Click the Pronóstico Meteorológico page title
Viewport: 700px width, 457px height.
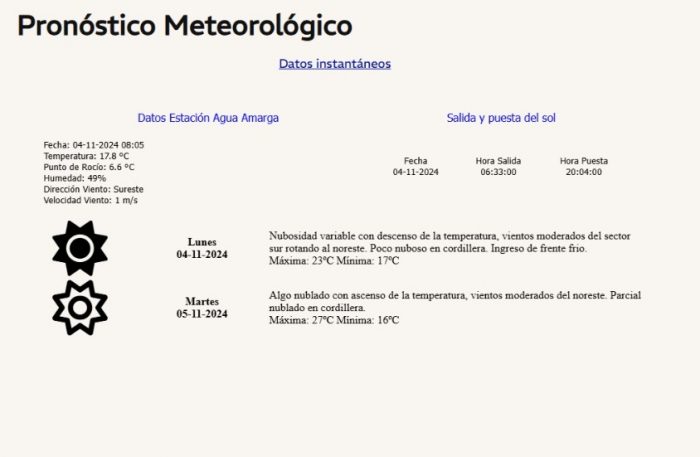pyautogui.click(x=185, y=26)
